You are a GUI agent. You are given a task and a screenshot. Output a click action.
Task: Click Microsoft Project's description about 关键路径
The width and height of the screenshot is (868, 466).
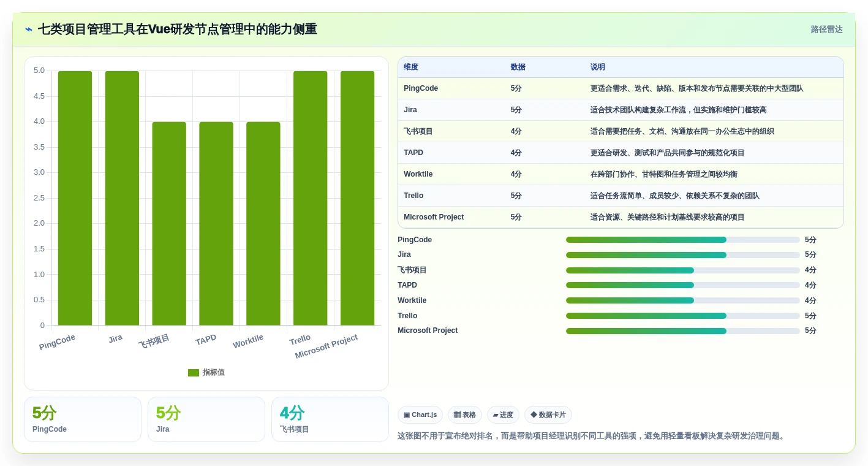click(x=668, y=217)
